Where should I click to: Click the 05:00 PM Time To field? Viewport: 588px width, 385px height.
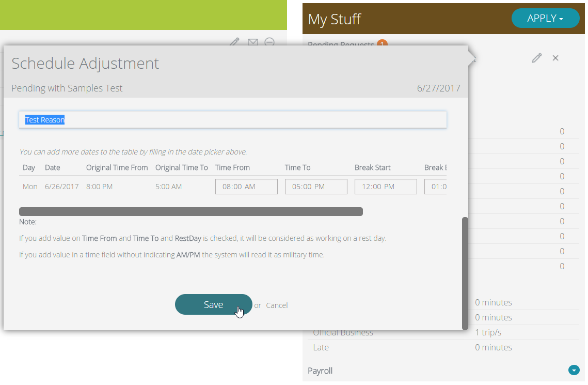[315, 187]
